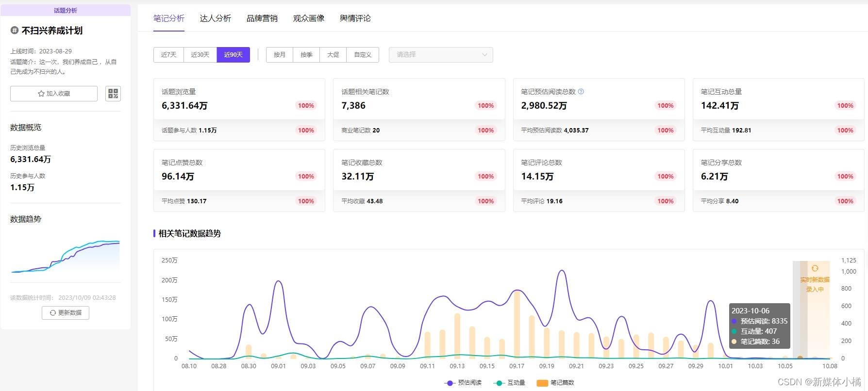Click the 08.30 date label on axis
Image resolution: width=868 pixels, height=391 pixels.
[249, 366]
